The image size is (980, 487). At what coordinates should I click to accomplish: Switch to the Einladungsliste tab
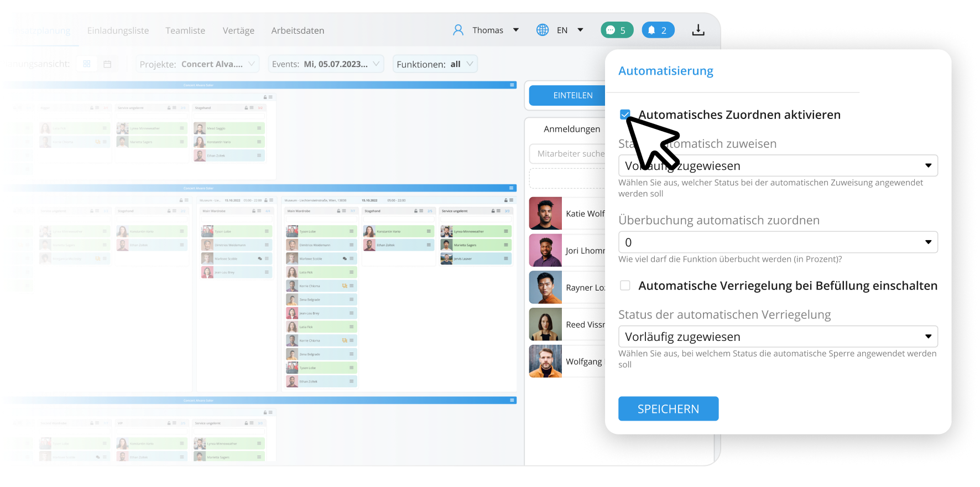118,30
